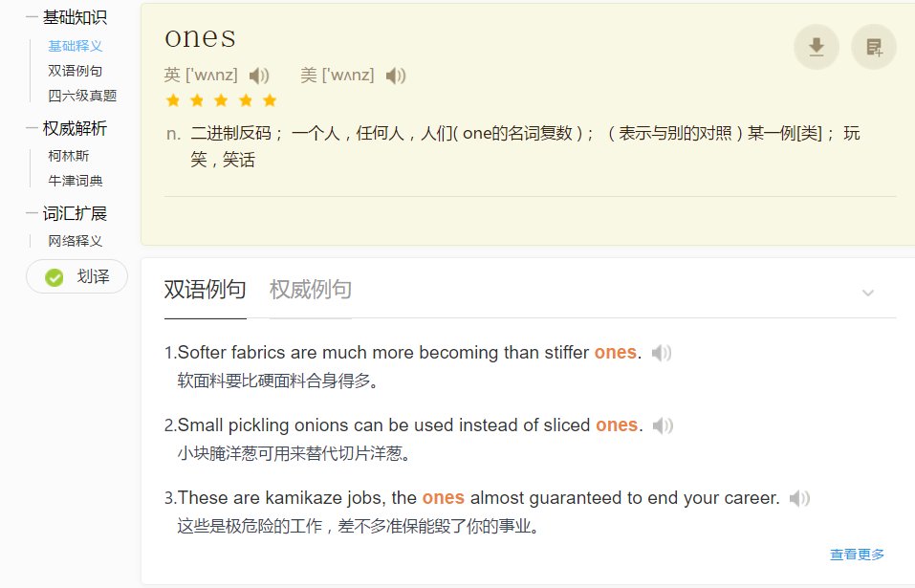Add ones to wordbook via notebook icon
Screen dimensions: 915x588
tap(874, 47)
